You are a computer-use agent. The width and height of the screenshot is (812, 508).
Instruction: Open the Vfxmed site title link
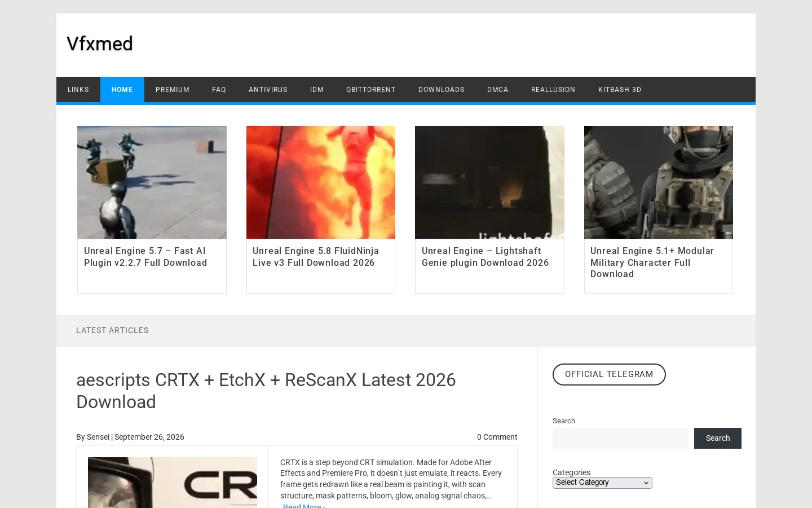[100, 43]
